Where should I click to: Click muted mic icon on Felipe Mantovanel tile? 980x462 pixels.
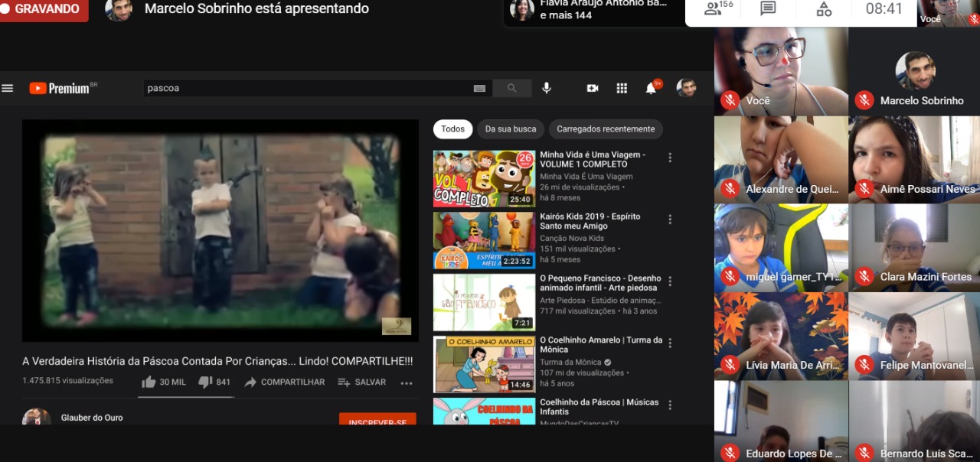click(x=864, y=365)
